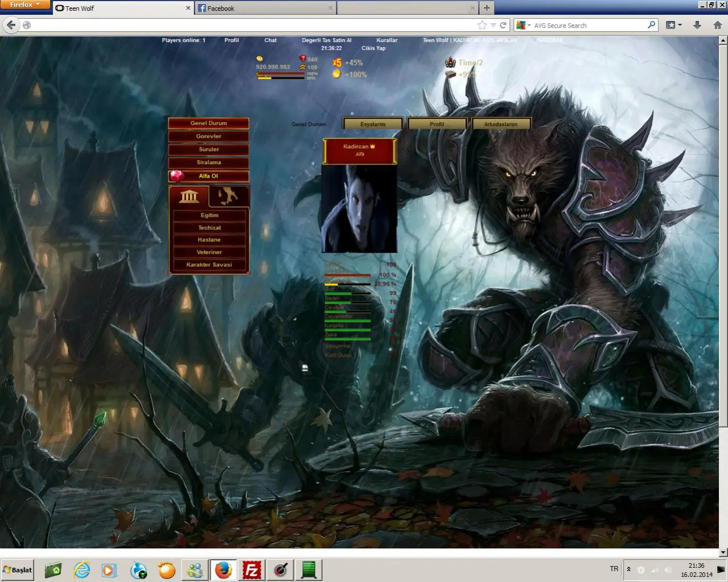Expand hidden system tray icons
The height and width of the screenshot is (582, 728).
628,569
